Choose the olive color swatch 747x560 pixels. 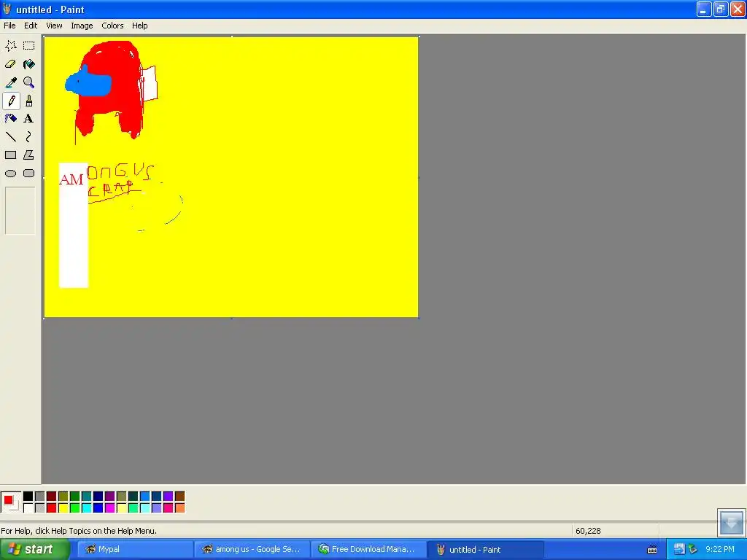[63, 497]
